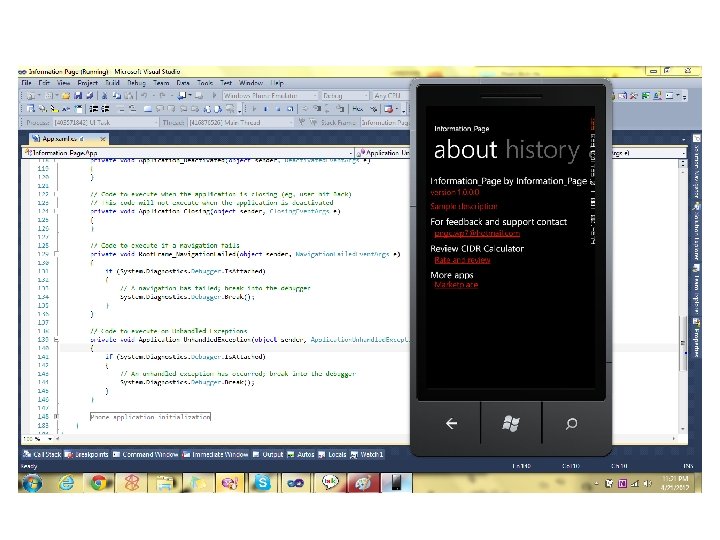Switch to the Autos tab
Viewport: 720px width, 540px height.
(301, 454)
